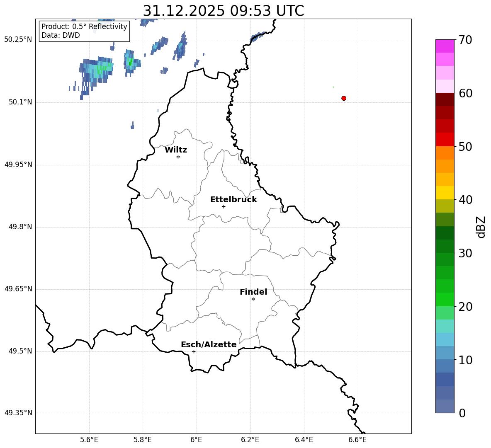The image size is (491, 448).
Task: Click the 5.8°E longitude label
Action: pyautogui.click(x=143, y=440)
